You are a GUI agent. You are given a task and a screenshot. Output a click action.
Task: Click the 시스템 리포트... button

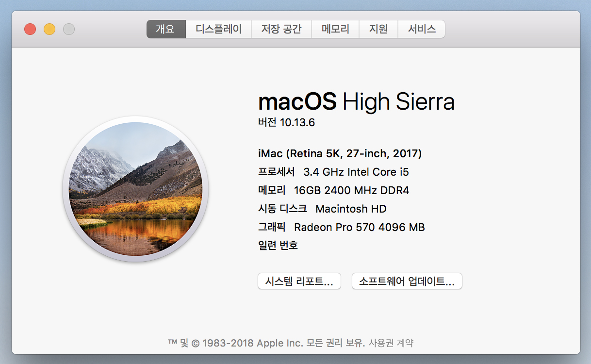tap(299, 281)
